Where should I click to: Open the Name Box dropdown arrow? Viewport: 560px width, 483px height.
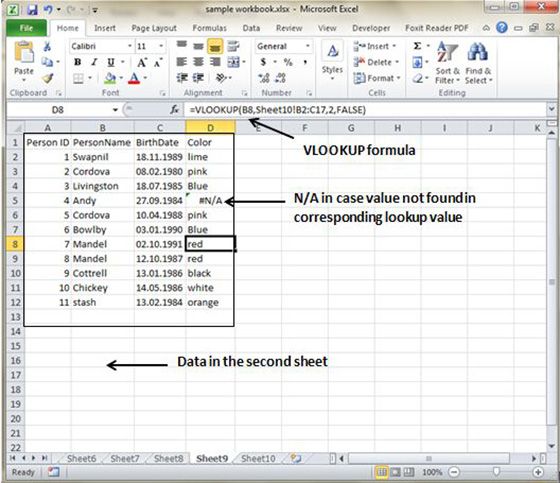pos(115,110)
